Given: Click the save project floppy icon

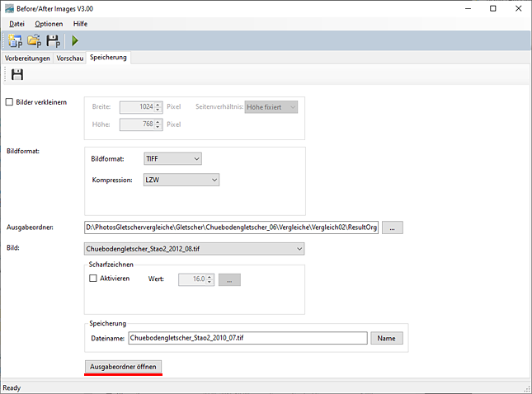Looking at the screenshot, I should point(54,40).
